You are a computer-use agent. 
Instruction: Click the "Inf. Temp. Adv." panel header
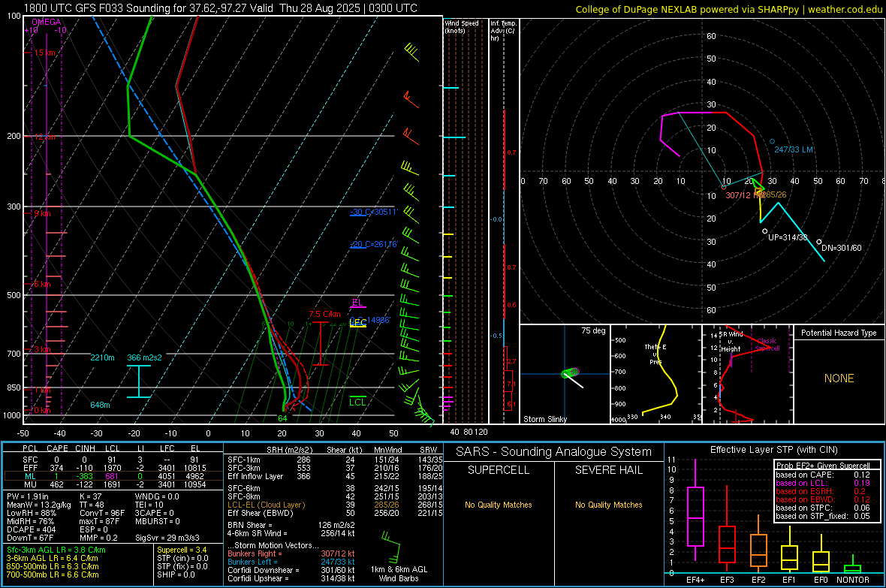point(504,31)
